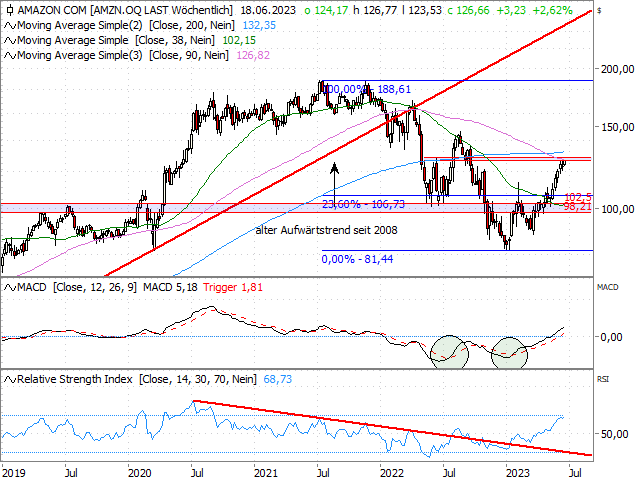Click the 38-period average value 102,15

tap(239, 41)
